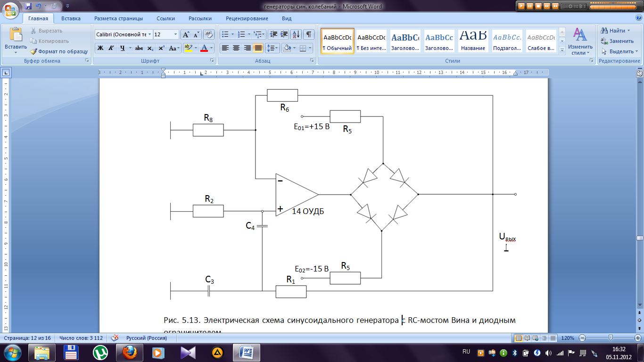Switch to the Рассылки tab

(200, 18)
